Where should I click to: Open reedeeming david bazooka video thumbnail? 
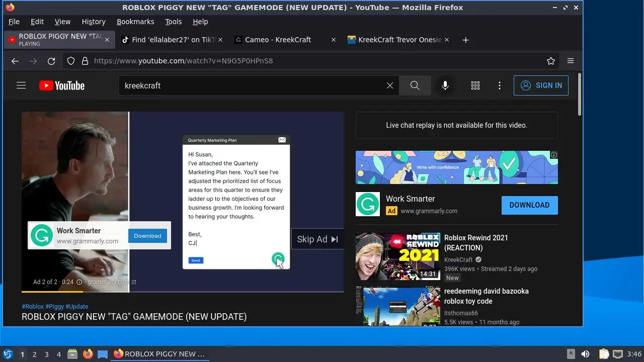tap(398, 306)
